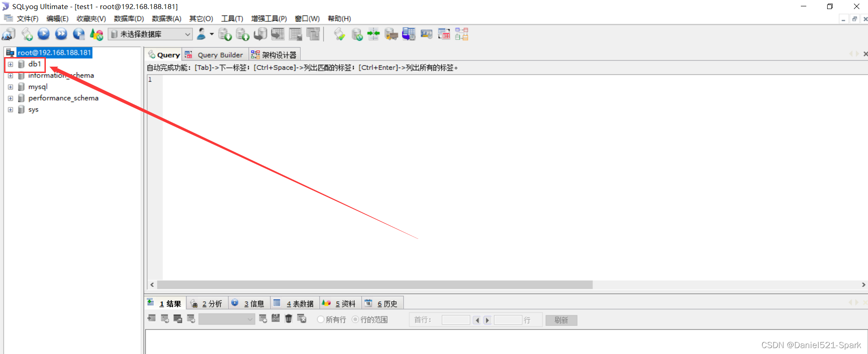This screenshot has width=868, height=354.
Task: Select the mysql database in tree
Action: tap(38, 87)
